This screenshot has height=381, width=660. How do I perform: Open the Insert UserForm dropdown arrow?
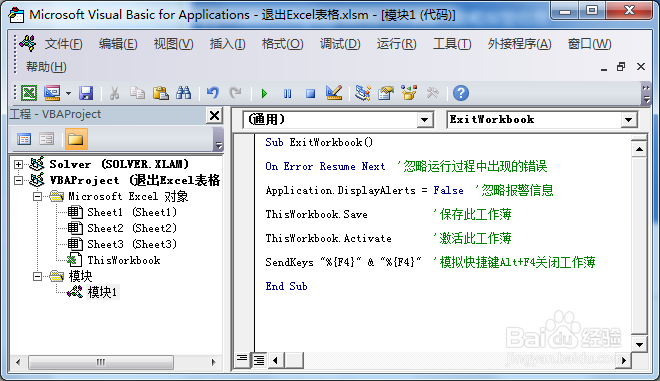click(68, 93)
